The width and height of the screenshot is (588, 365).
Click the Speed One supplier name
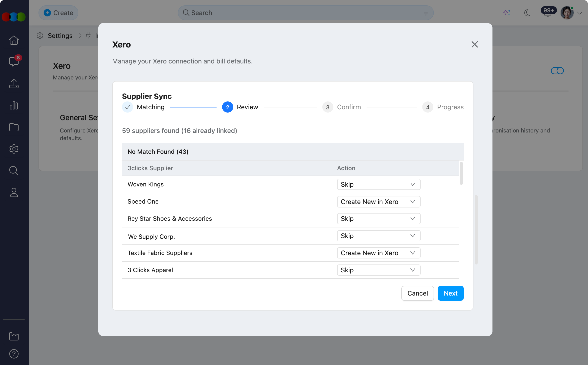pos(143,201)
